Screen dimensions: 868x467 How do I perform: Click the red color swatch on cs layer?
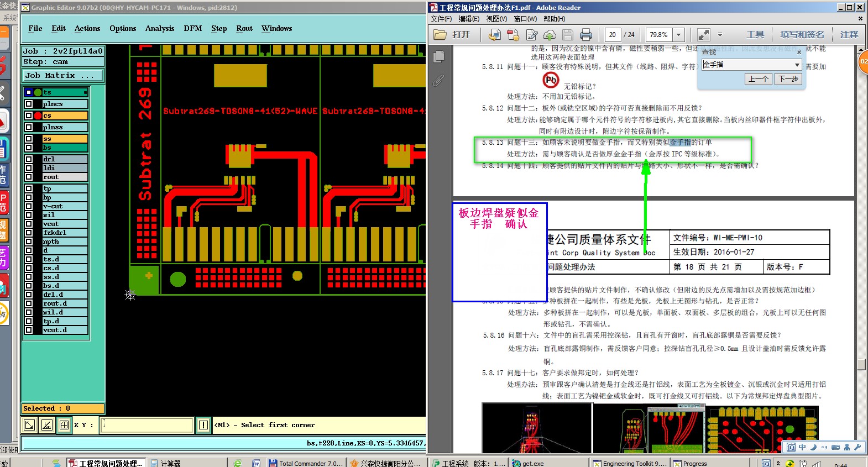pos(38,116)
